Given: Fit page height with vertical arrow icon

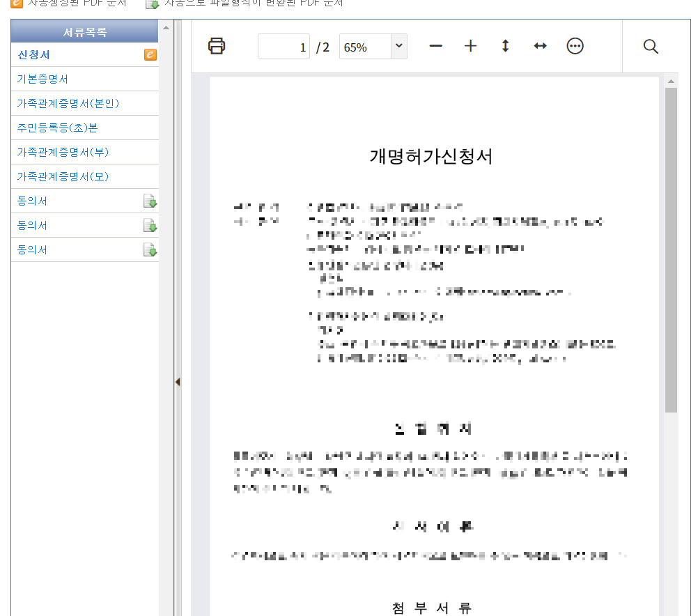Looking at the screenshot, I should coord(505,46).
